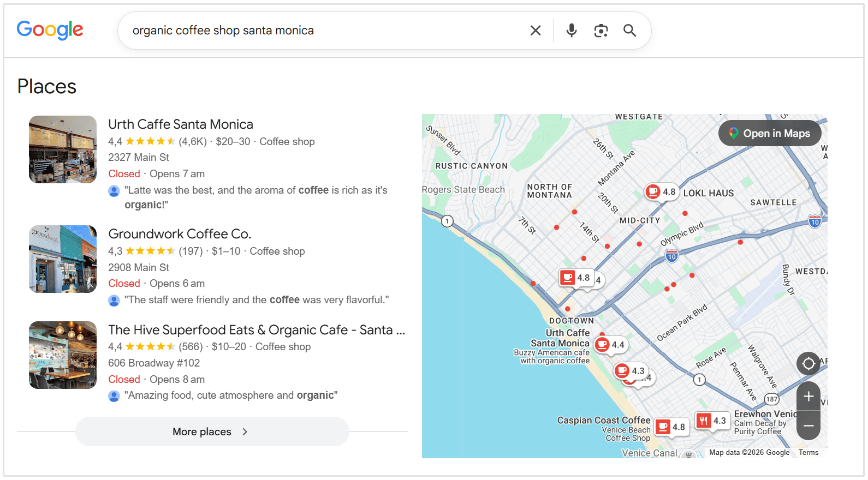This screenshot has width=868, height=480.
Task: Select the Erewhon Venice 4.3 restaurant pin
Action: click(712, 421)
